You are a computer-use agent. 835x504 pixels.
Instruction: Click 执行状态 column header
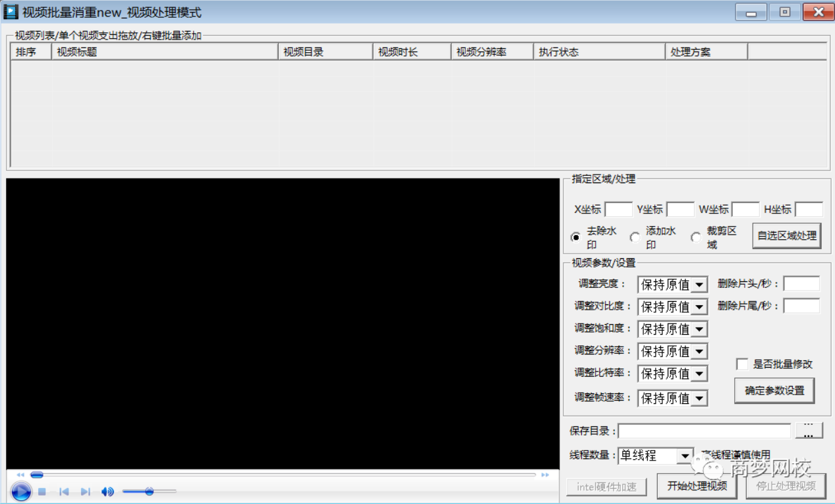pos(599,52)
